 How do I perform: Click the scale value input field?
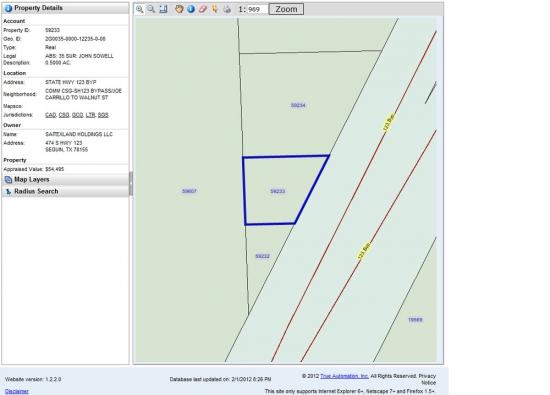[257, 9]
